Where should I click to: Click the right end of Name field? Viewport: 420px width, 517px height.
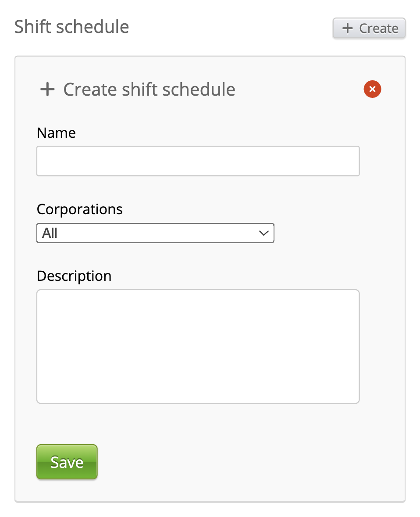point(349,161)
